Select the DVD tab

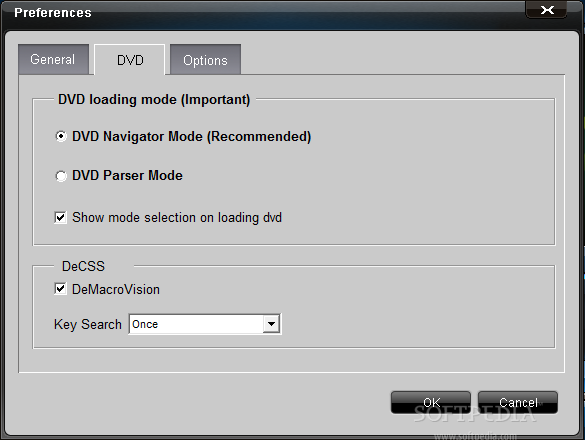tap(130, 60)
